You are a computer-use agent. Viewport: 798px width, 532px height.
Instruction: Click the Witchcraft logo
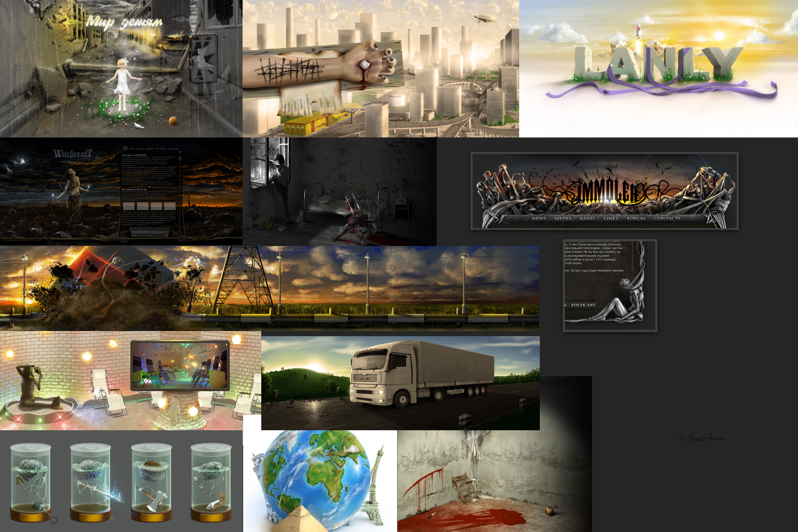click(x=72, y=154)
